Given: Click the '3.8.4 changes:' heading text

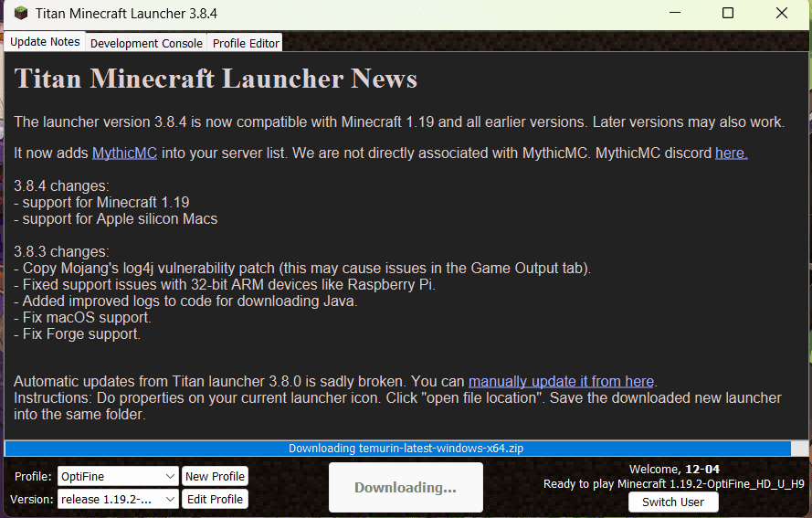Looking at the screenshot, I should tap(61, 186).
